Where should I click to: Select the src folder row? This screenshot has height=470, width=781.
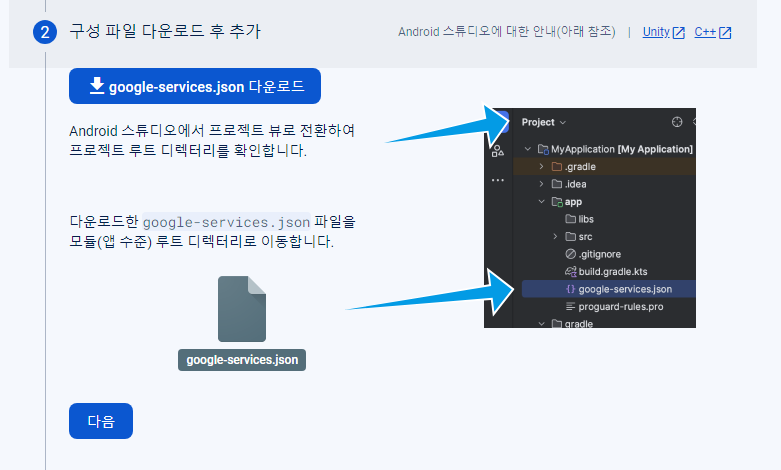click(604, 236)
